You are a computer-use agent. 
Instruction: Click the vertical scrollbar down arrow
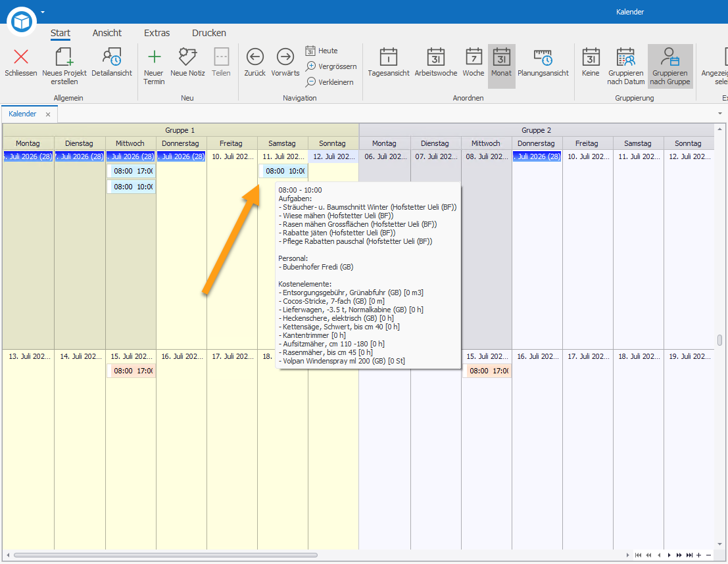719,544
